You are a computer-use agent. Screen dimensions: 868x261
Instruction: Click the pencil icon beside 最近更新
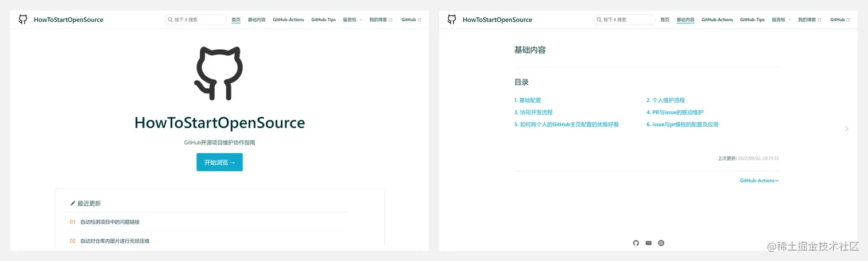[73, 203]
